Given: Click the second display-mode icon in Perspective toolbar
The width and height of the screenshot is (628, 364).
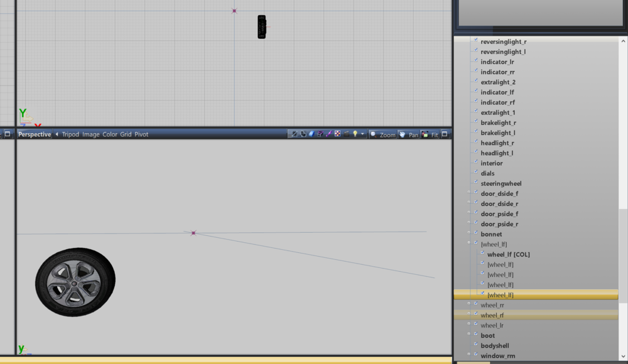Looking at the screenshot, I should (x=303, y=134).
